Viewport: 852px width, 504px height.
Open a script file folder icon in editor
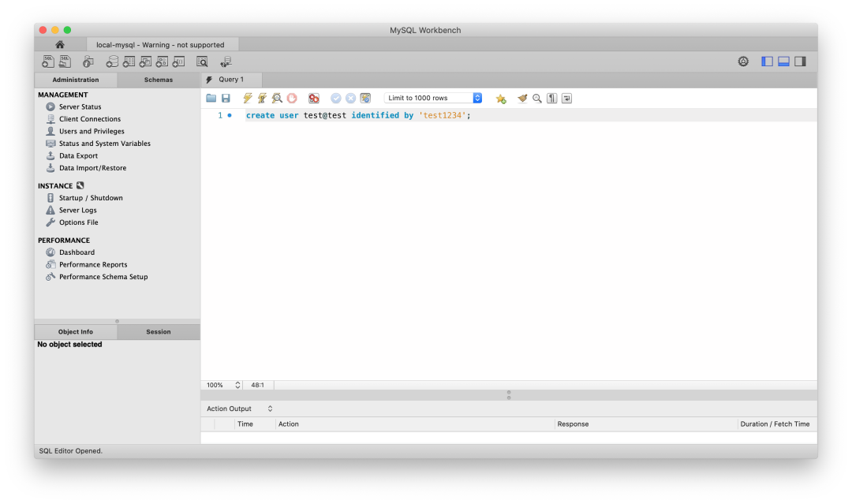[x=211, y=99]
